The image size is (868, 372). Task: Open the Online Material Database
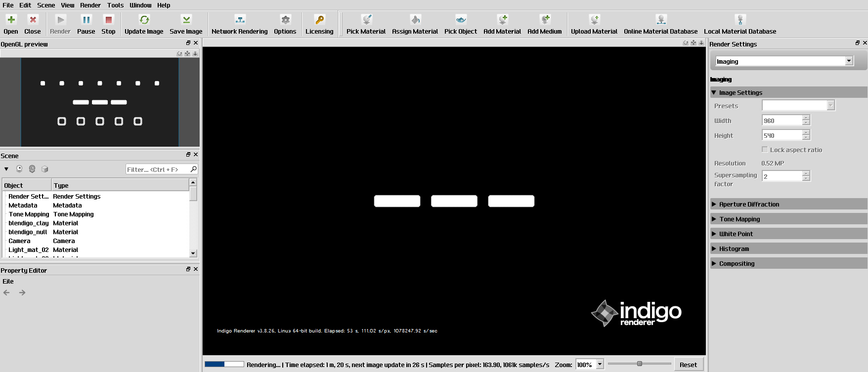click(660, 20)
